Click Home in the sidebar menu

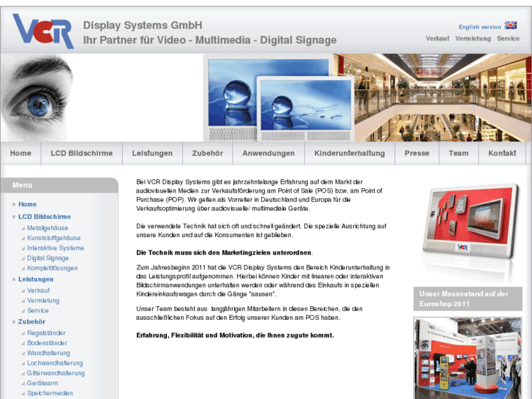tap(28, 204)
